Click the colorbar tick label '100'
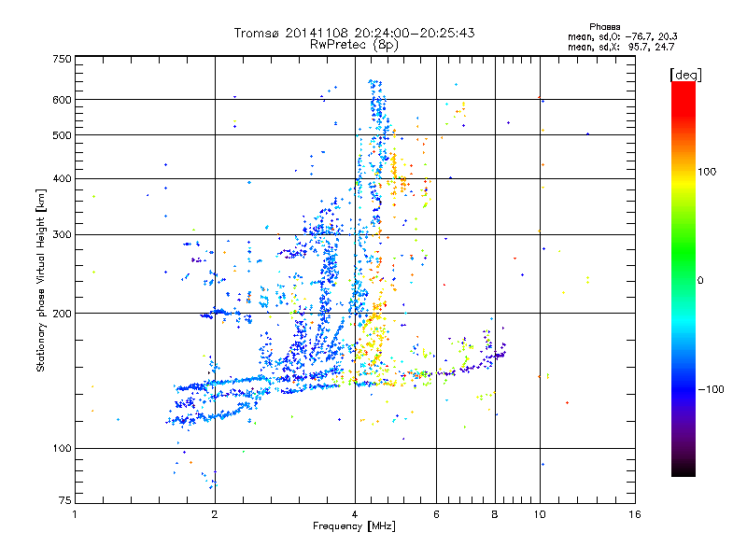The width and height of the screenshot is (747, 560). coord(707,172)
